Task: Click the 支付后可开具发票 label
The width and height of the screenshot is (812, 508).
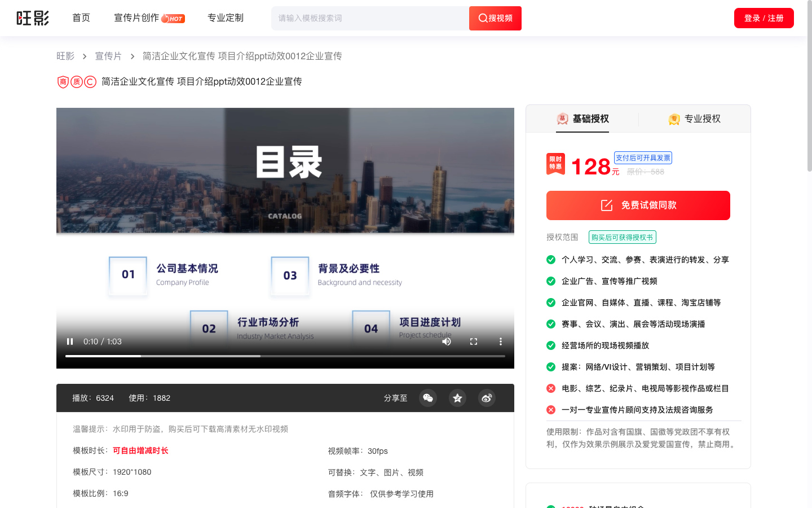Action: [643, 158]
